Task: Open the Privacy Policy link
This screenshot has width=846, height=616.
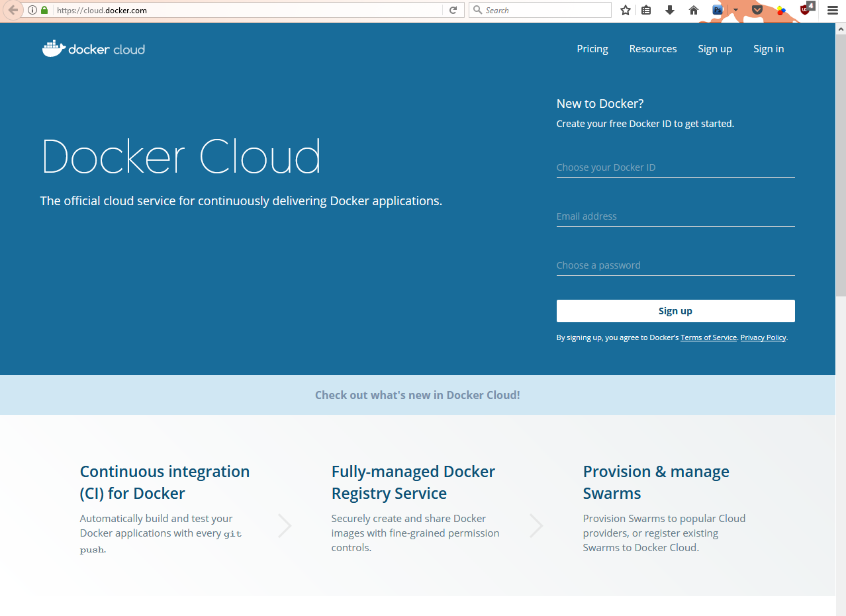Action: click(x=763, y=337)
